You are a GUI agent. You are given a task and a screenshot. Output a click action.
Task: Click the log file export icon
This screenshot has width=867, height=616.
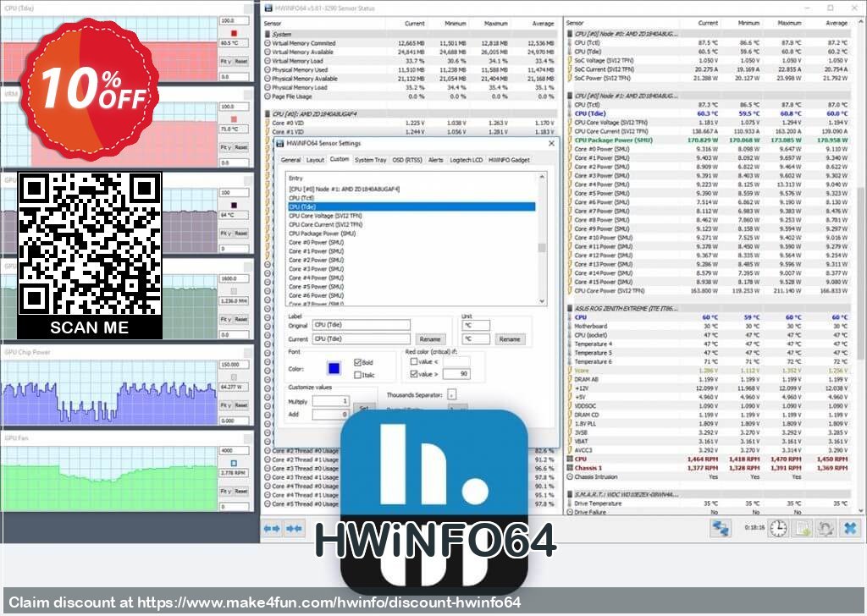[x=802, y=528]
